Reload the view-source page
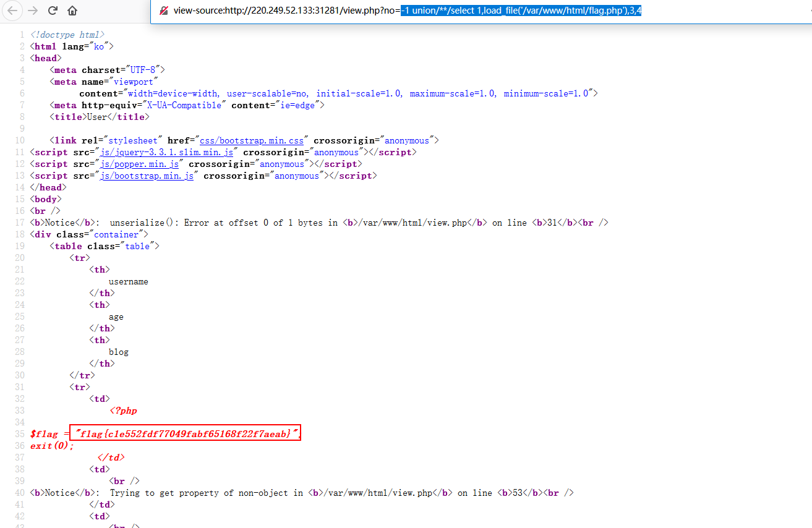The image size is (812, 528). pos(53,11)
